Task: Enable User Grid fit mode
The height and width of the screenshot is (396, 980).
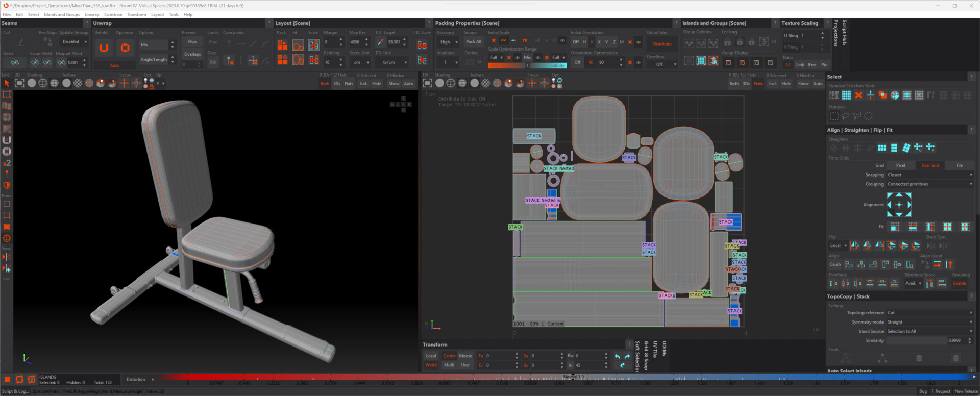Action: pyautogui.click(x=930, y=165)
